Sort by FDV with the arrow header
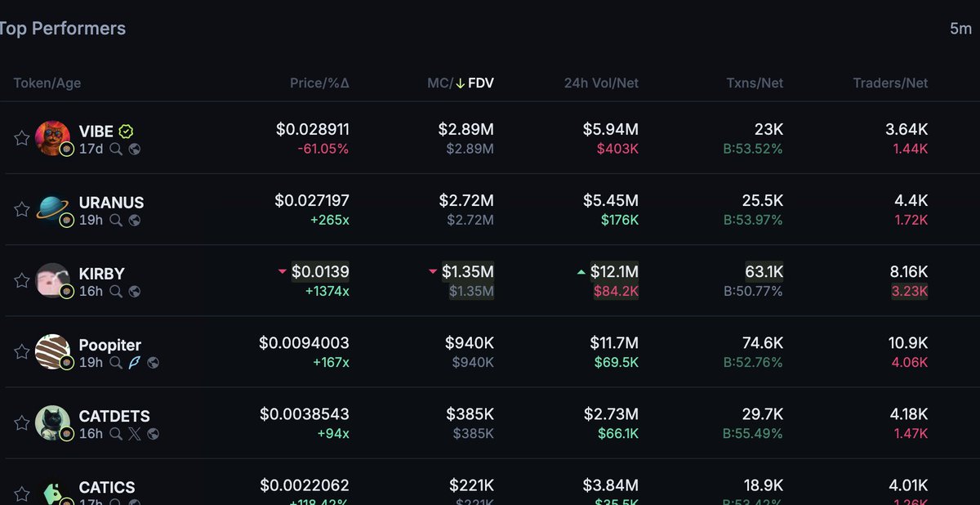The image size is (980, 505). pos(474,83)
